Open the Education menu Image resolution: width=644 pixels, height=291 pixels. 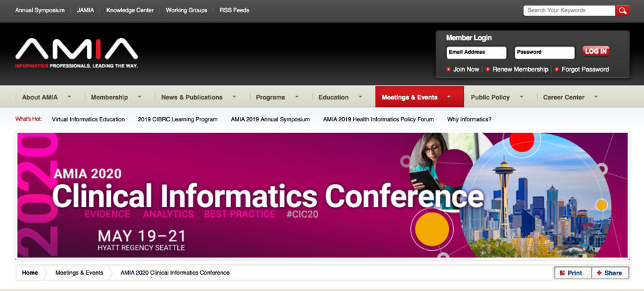click(x=333, y=97)
